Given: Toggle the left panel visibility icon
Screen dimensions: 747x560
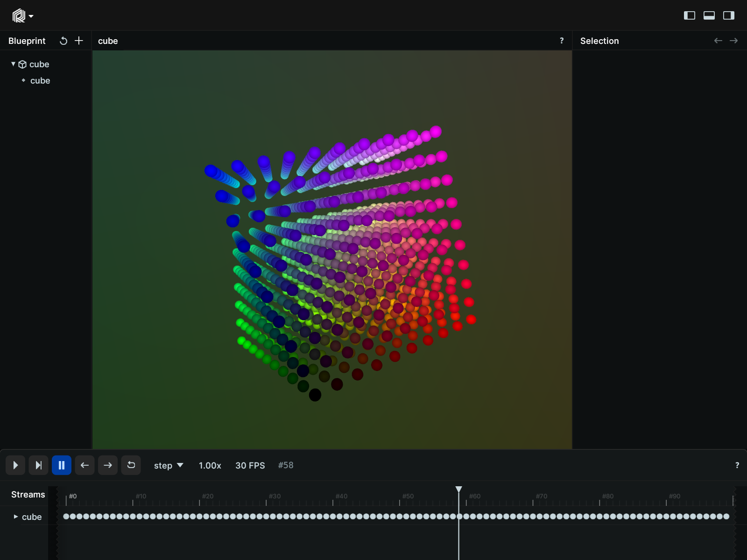Looking at the screenshot, I should point(689,15).
